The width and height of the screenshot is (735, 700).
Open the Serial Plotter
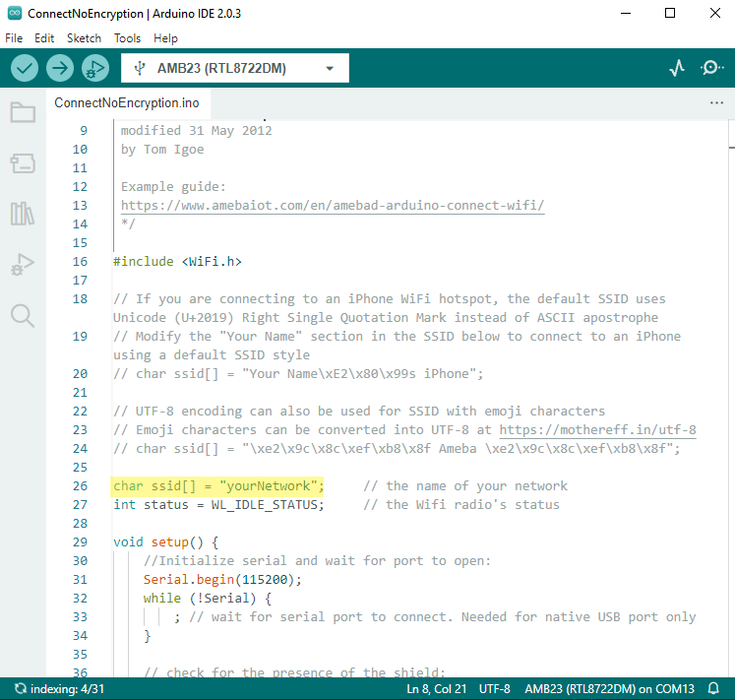(x=677, y=69)
